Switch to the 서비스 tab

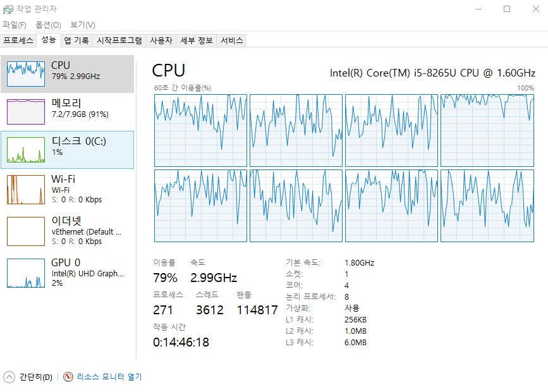pos(231,40)
